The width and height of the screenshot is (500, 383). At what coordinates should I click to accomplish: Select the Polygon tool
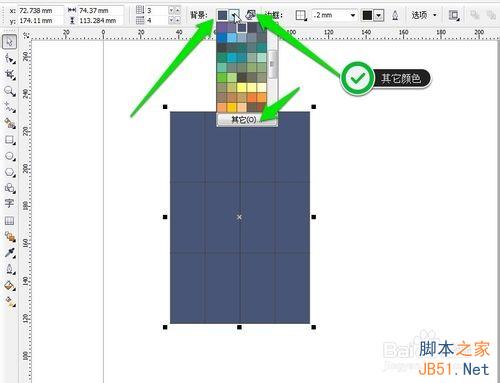(10, 172)
